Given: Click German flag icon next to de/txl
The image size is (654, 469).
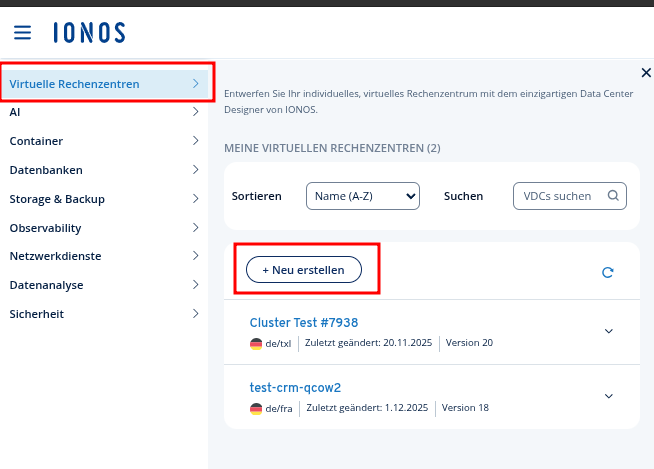Looking at the screenshot, I should pyautogui.click(x=256, y=343).
